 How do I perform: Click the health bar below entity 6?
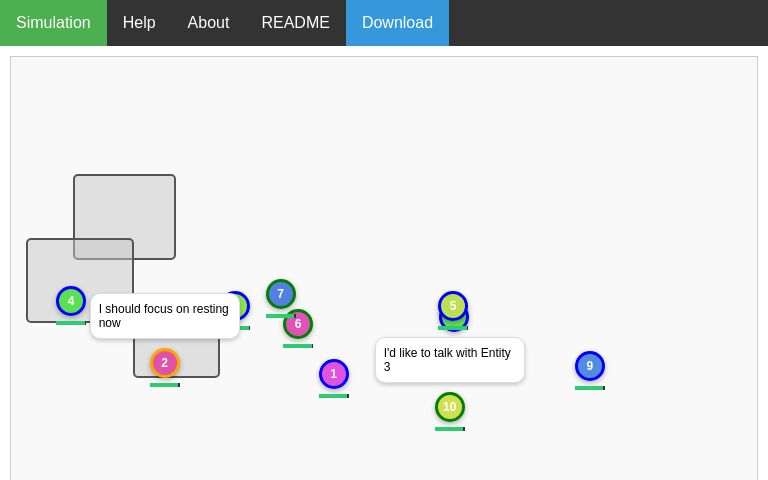tap(298, 346)
